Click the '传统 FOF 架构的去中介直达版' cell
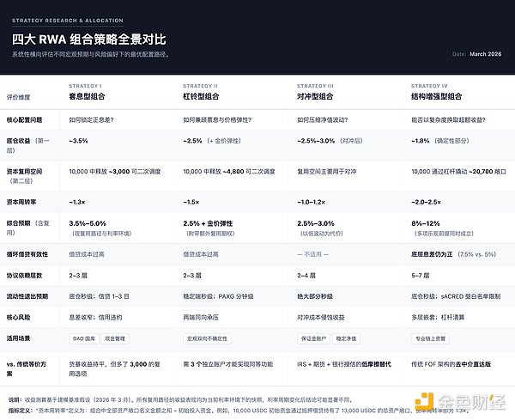The image size is (515, 420). click(x=451, y=364)
